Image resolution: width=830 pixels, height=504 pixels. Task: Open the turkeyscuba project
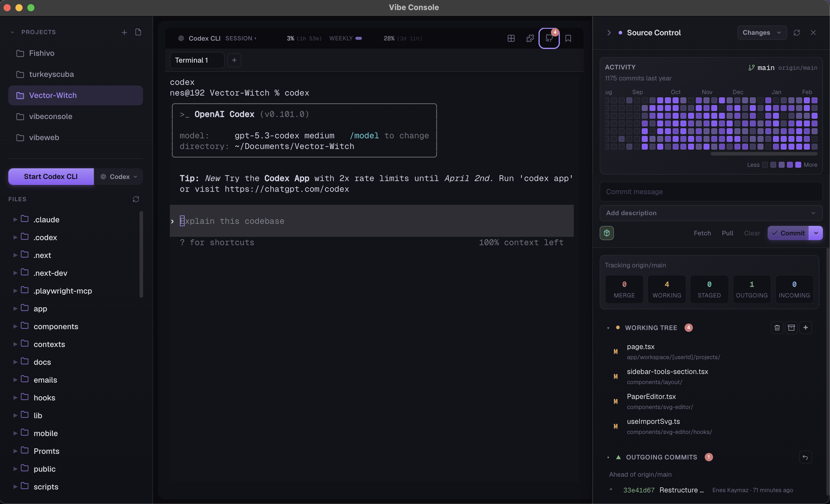point(75,74)
